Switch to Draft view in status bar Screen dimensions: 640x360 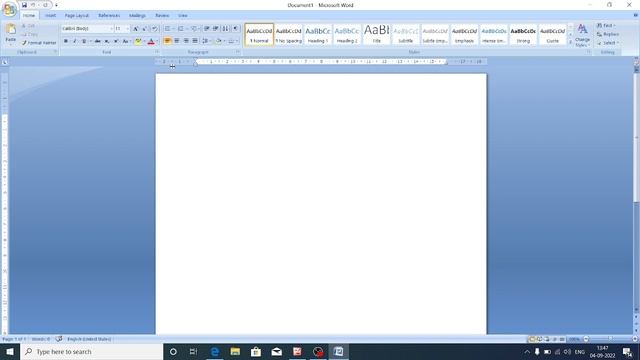point(562,339)
